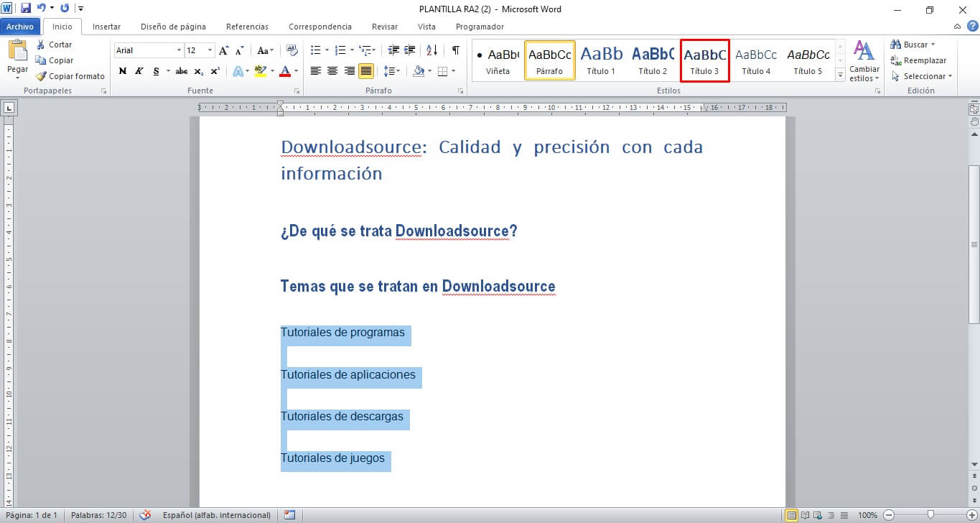980x523 pixels.
Task: Click the font color red A button
Action: click(x=286, y=71)
